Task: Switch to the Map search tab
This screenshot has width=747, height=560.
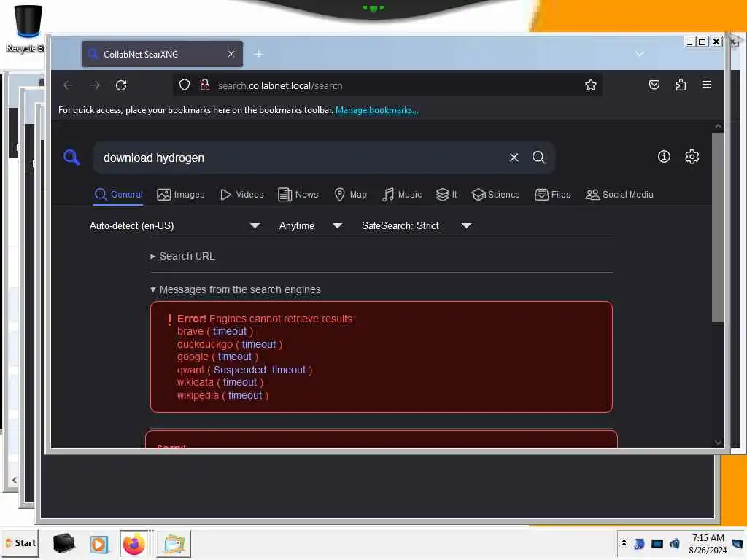Action: 350,194
